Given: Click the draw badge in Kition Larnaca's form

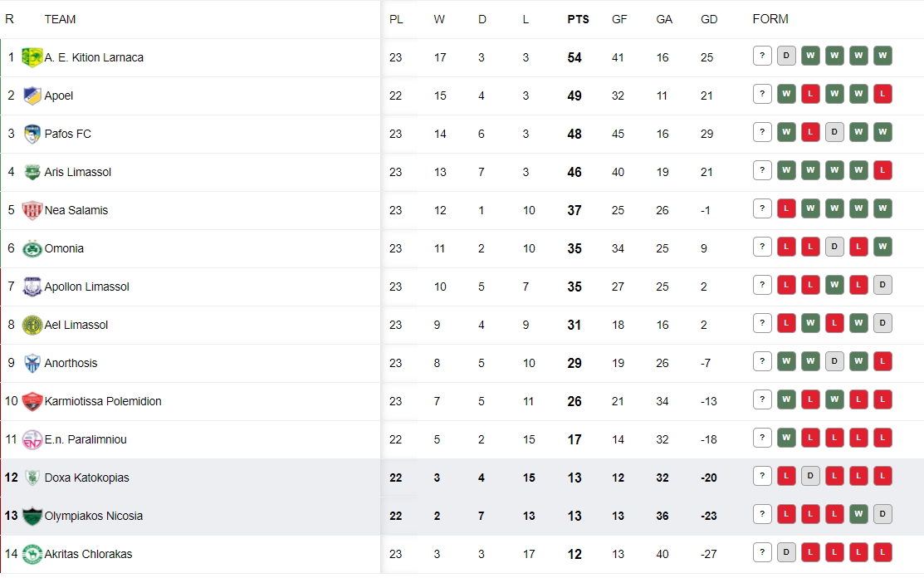Looking at the screenshot, I should pos(786,56).
